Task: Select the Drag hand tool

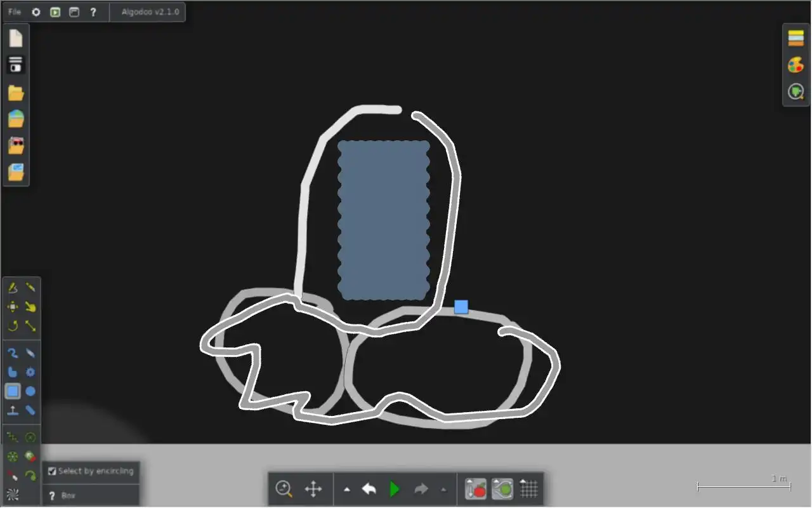Action: [30, 307]
